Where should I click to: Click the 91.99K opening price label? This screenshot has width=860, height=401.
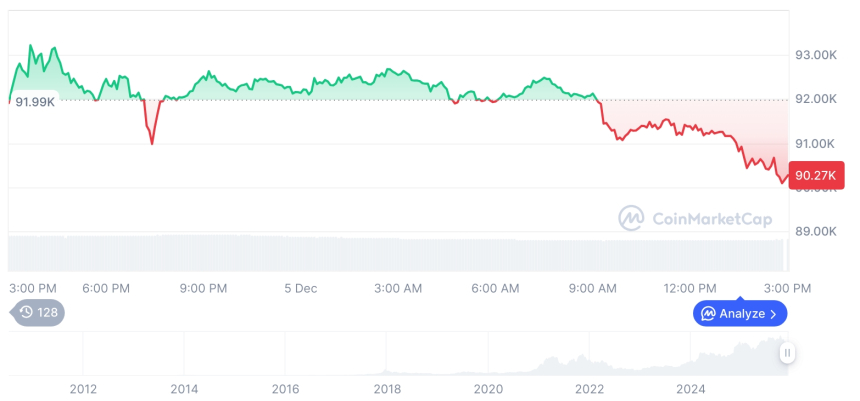point(33,100)
